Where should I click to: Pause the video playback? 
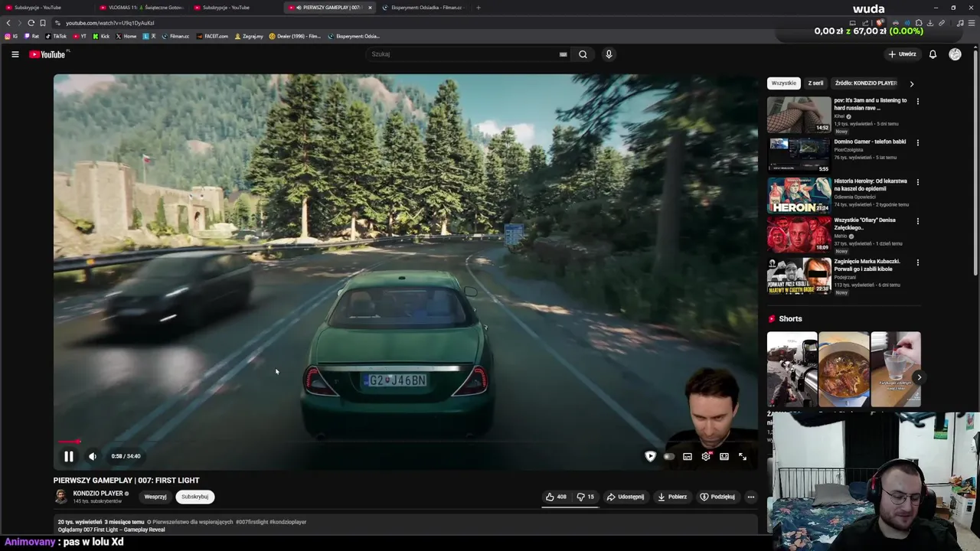click(68, 456)
